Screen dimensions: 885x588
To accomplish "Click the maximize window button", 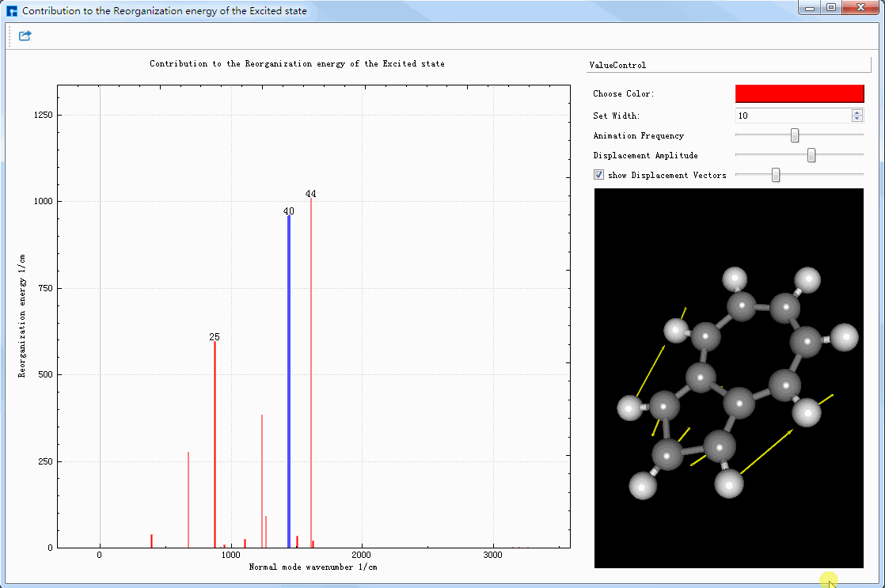I will tap(830, 8).
